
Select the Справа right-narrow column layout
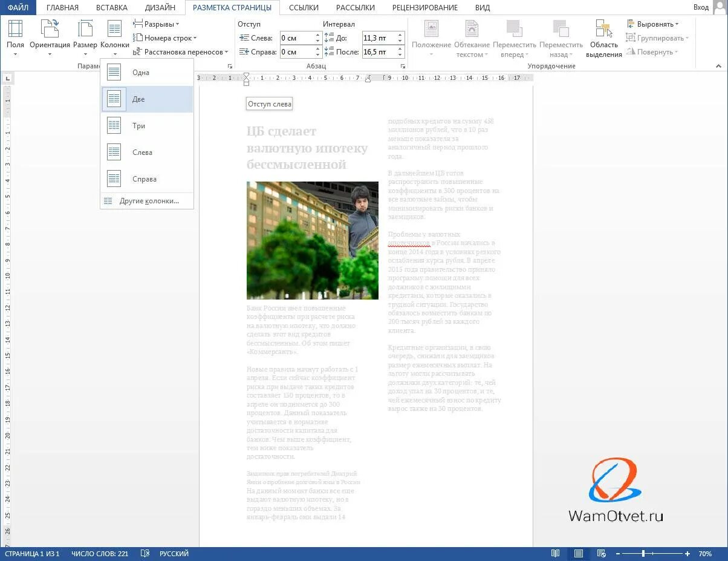pyautogui.click(x=147, y=179)
